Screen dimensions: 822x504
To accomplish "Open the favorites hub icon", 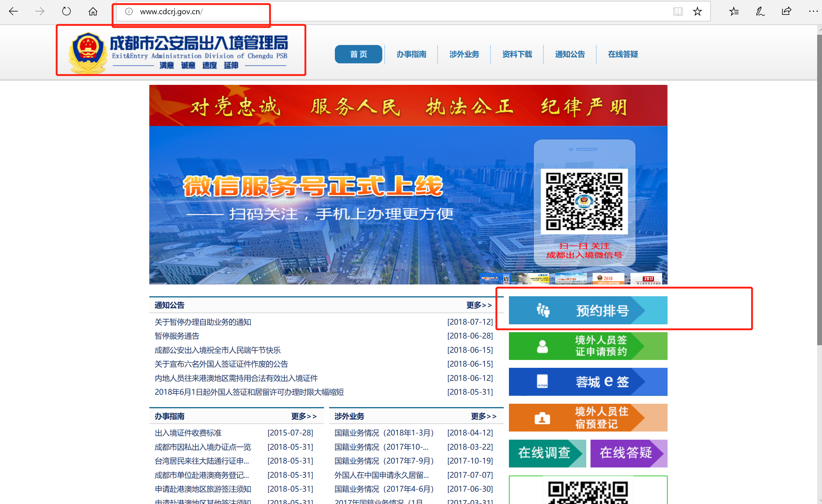I will click(x=733, y=12).
